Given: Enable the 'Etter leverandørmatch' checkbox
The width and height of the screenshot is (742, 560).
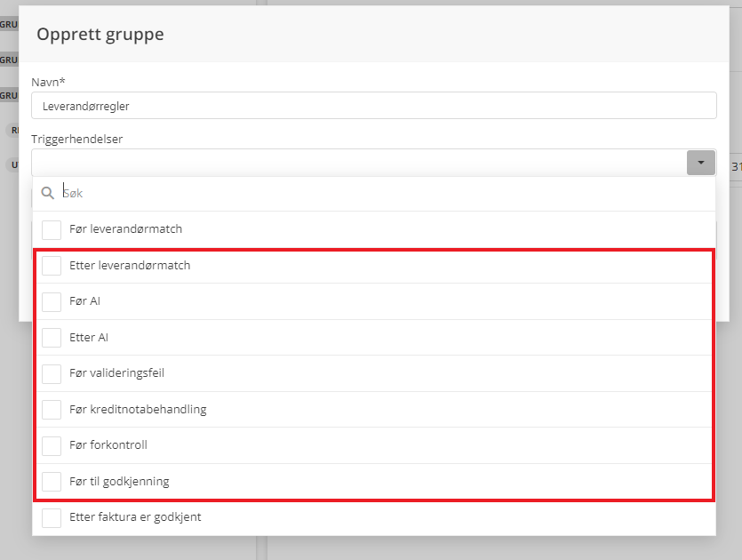Looking at the screenshot, I should pyautogui.click(x=52, y=266).
